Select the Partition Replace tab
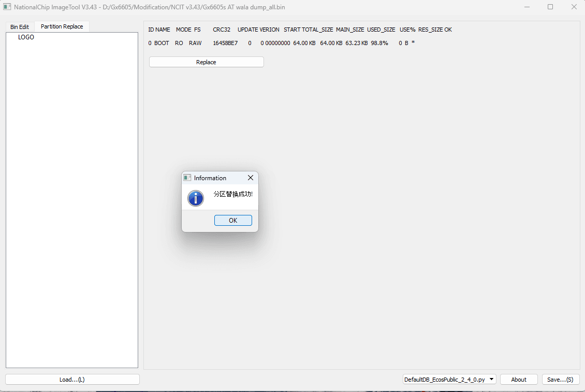Viewport: 585px width, 392px height. 62,26
